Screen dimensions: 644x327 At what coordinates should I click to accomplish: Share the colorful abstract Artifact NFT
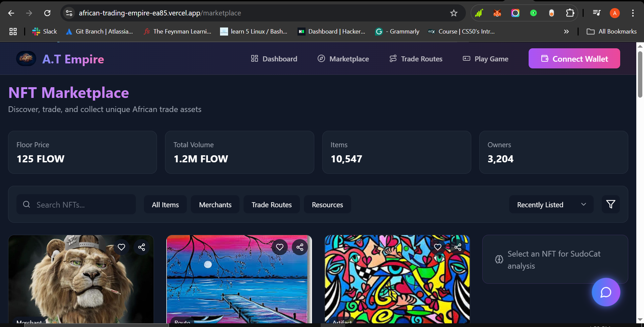point(458,247)
